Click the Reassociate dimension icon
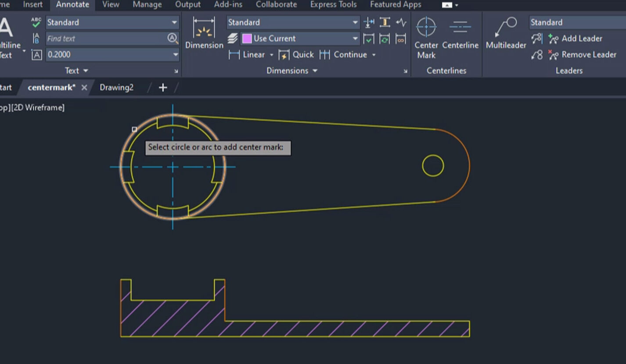This screenshot has height=364, width=626. (x=401, y=39)
